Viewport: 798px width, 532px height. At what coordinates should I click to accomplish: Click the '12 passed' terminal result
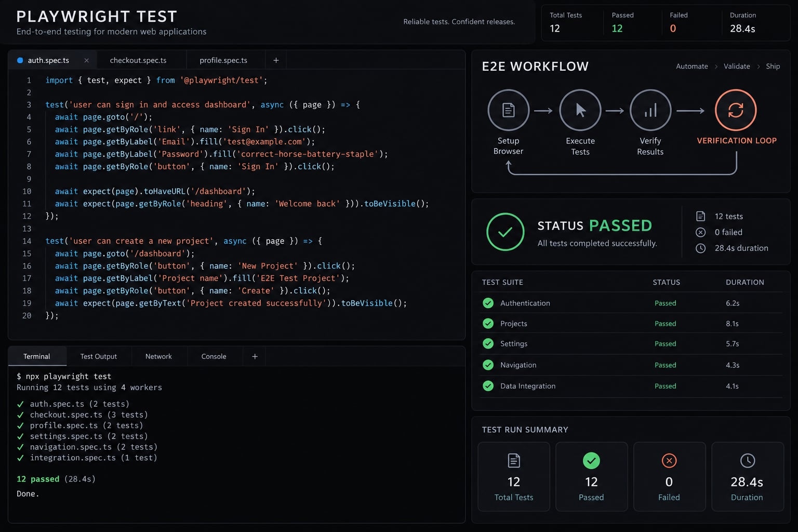(x=38, y=479)
